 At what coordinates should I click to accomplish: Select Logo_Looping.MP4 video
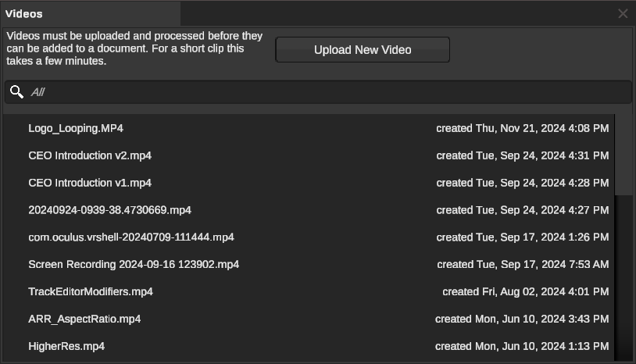coord(76,128)
